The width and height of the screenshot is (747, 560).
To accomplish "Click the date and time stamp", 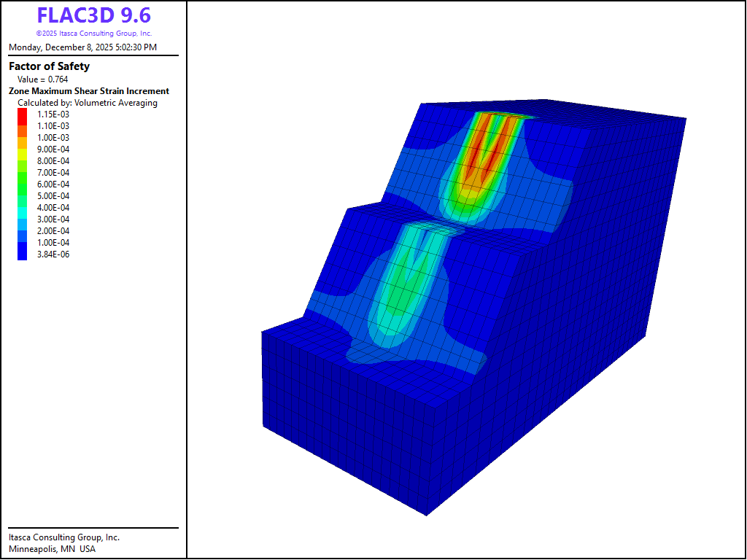I will [82, 47].
